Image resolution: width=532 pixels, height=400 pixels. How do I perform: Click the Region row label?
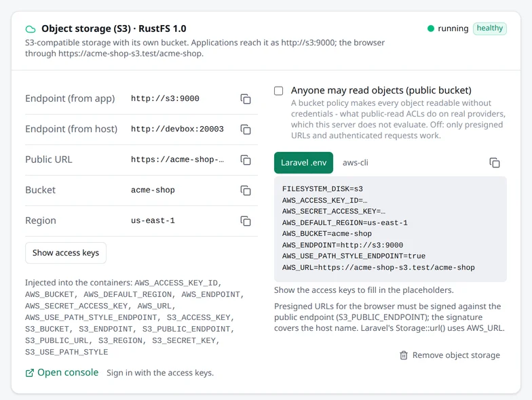(41, 221)
